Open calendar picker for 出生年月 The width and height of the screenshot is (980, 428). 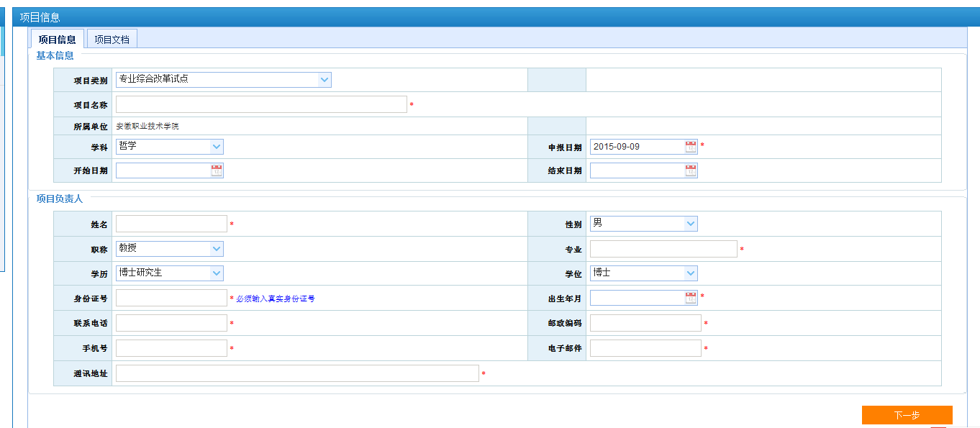click(691, 298)
